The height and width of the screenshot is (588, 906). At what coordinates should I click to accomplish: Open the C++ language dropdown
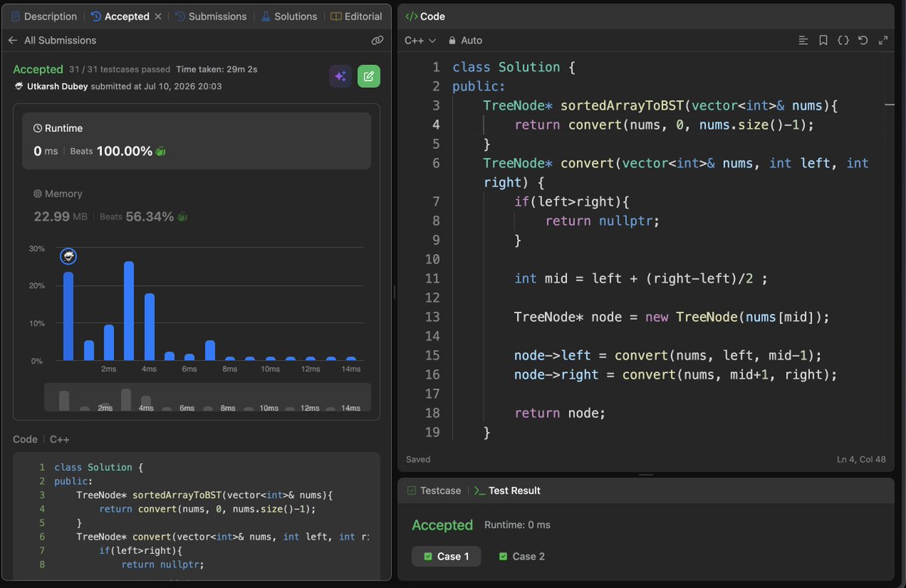coord(421,41)
